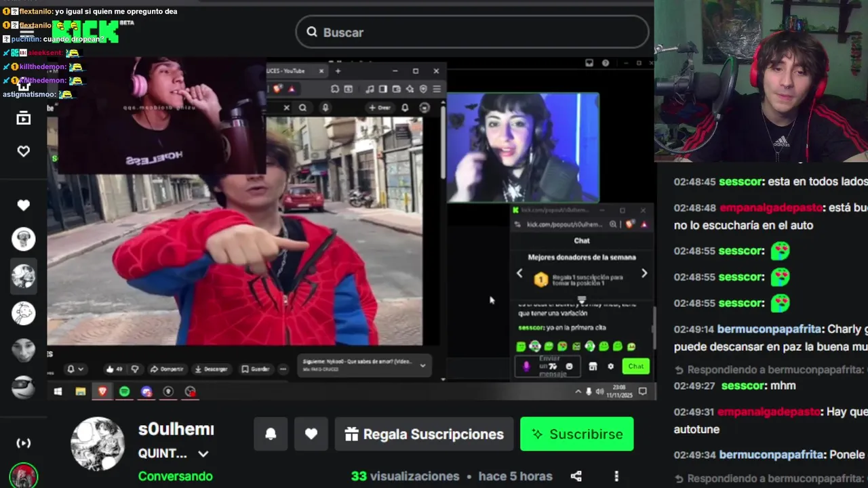
Task: Open the Windows Start menu
Action: (x=58, y=391)
